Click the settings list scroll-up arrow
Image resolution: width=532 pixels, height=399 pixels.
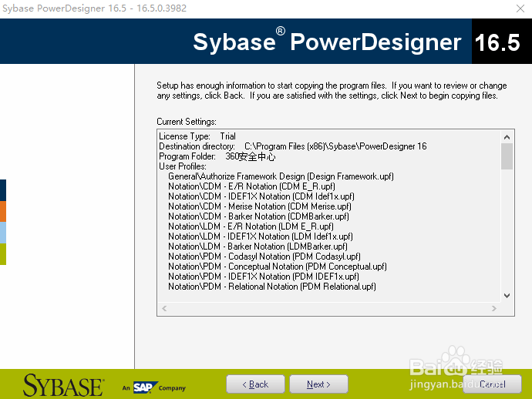pos(507,137)
